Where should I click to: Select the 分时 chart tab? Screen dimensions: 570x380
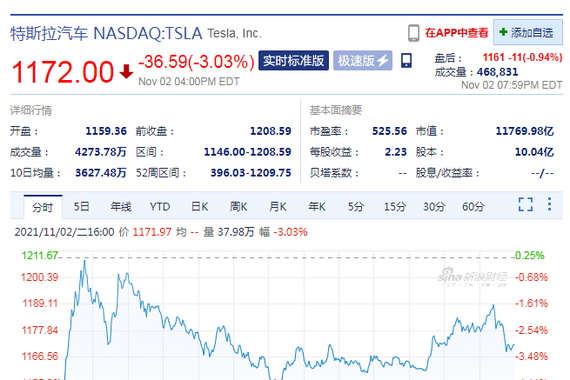click(x=43, y=207)
